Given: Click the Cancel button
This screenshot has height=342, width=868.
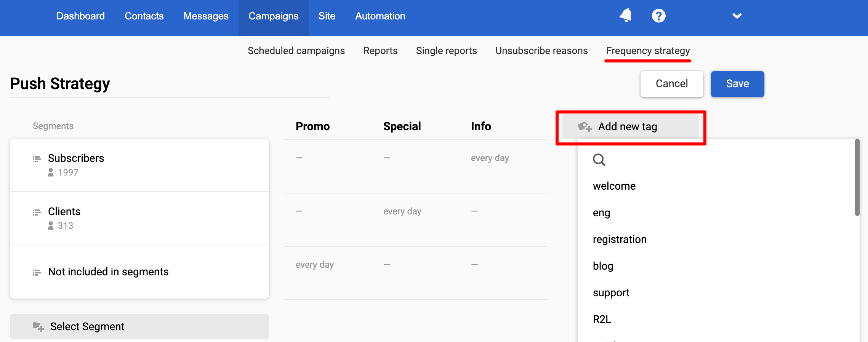Looking at the screenshot, I should tap(672, 84).
